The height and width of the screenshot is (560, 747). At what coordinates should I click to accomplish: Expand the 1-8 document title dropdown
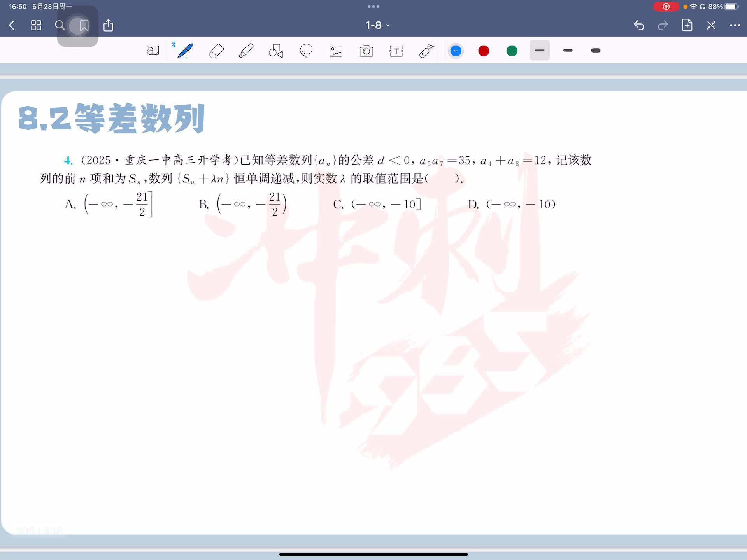(x=377, y=25)
